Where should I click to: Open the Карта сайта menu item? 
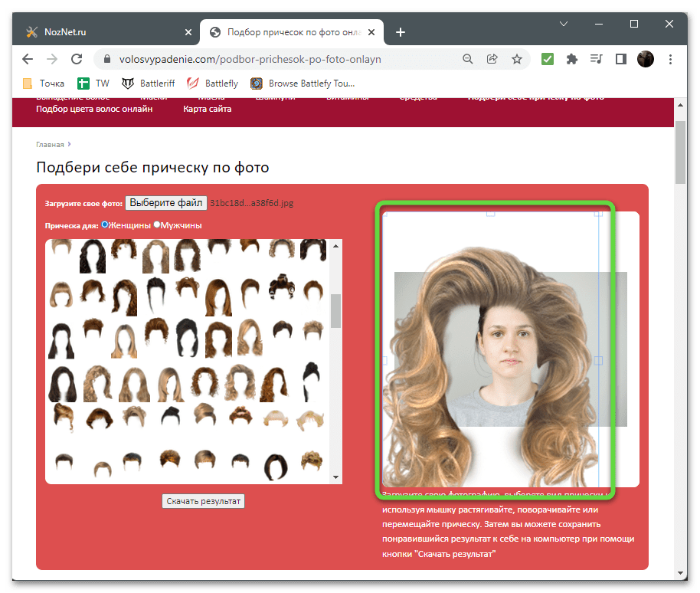point(207,109)
